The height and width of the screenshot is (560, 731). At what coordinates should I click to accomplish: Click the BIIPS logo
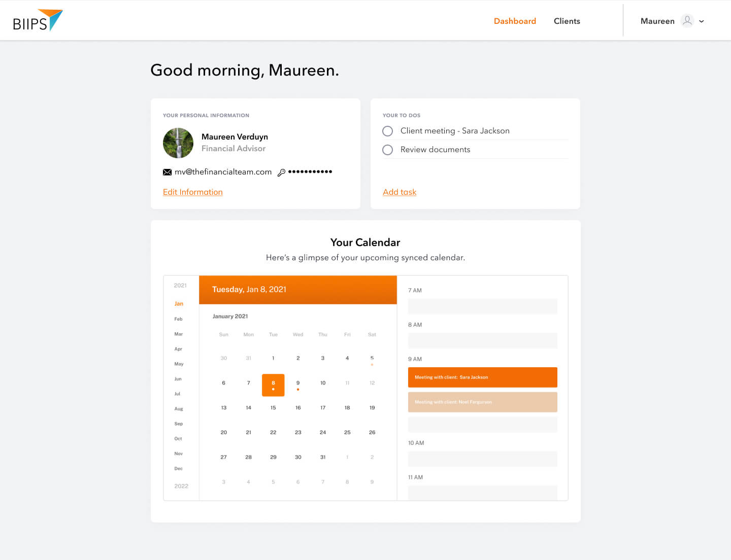(38, 21)
